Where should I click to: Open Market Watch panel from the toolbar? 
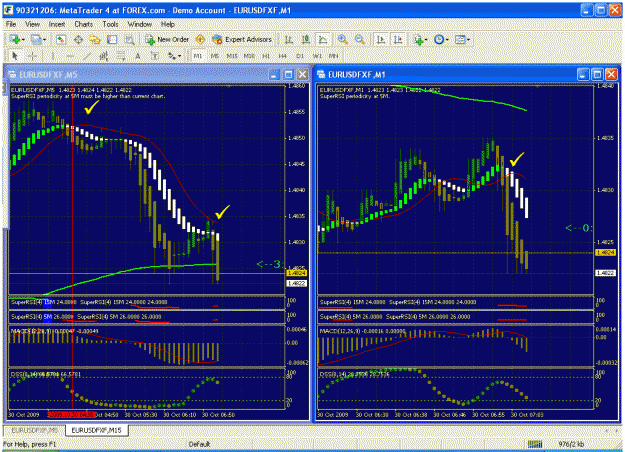[61, 39]
